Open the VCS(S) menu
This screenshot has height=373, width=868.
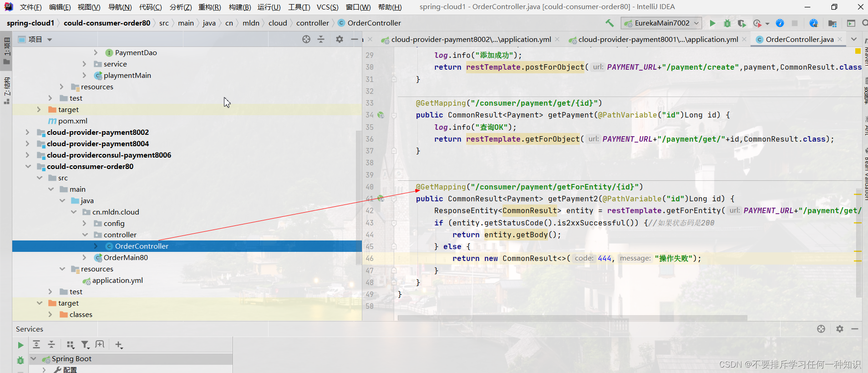[327, 7]
